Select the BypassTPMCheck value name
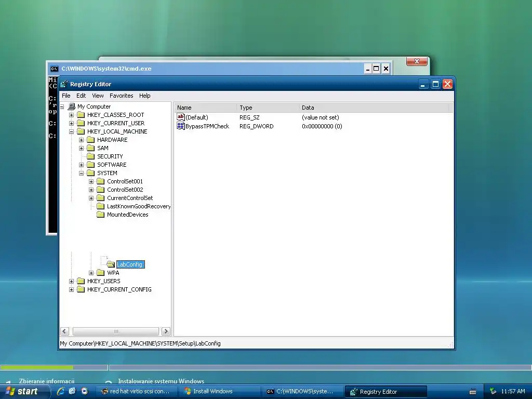Image resolution: width=532 pixels, height=399 pixels. (x=207, y=126)
